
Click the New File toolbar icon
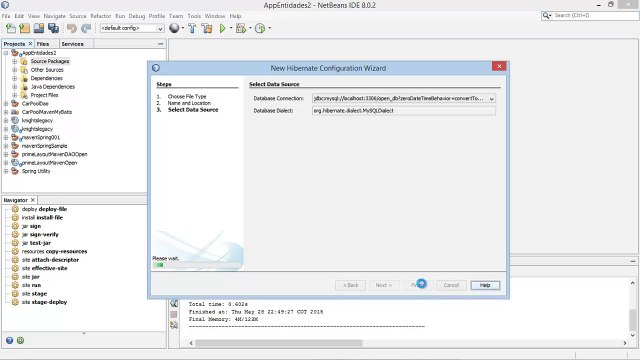pos(11,28)
